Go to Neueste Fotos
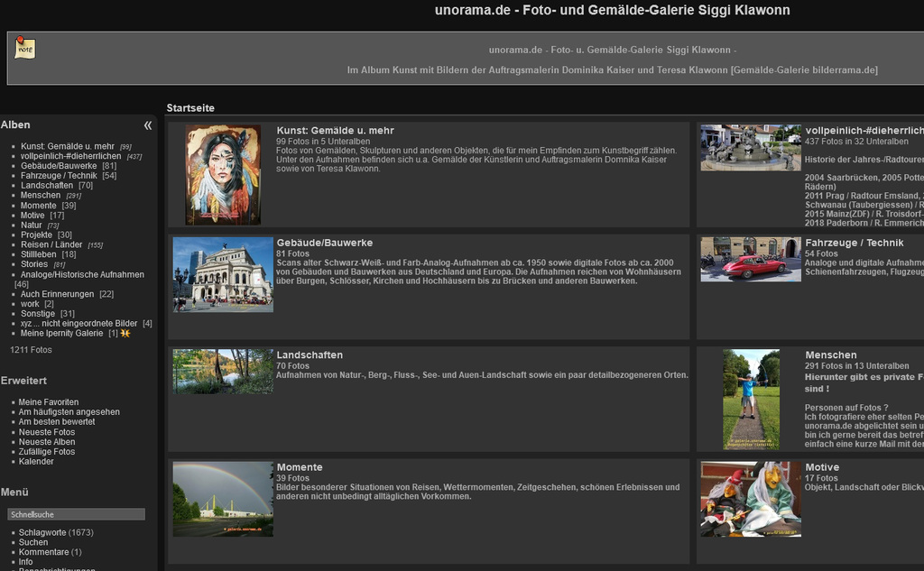Viewport: 924px width, 571px height. pos(47,432)
